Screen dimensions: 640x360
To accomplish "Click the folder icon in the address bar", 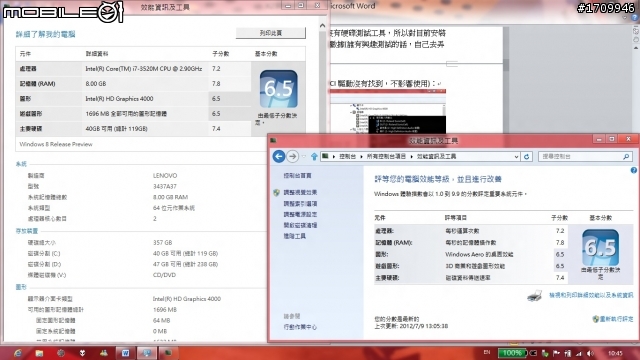I will pyautogui.click(x=325, y=156).
